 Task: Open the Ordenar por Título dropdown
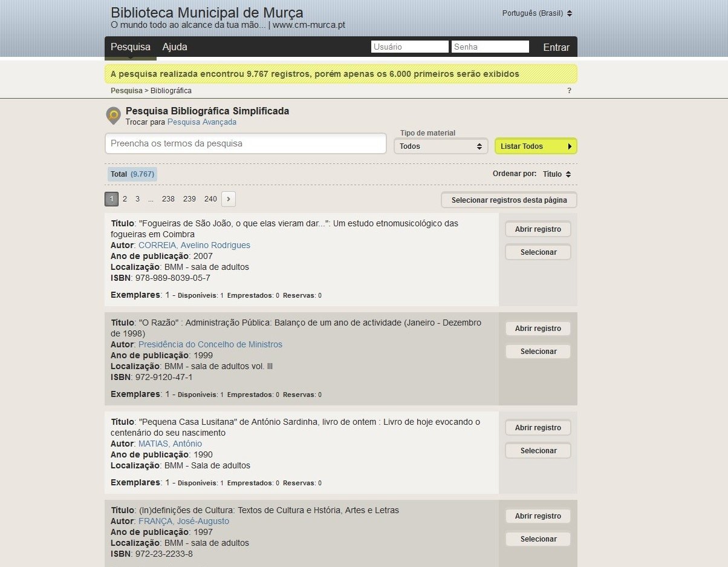(x=556, y=174)
